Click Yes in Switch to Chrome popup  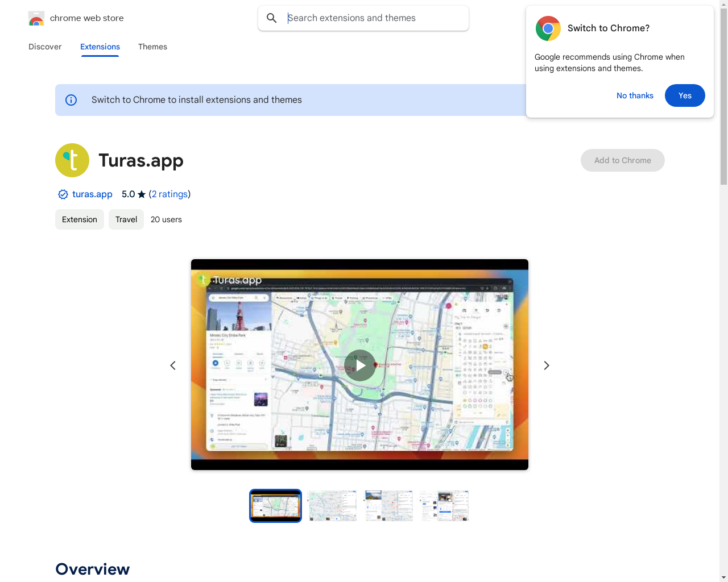pos(685,95)
